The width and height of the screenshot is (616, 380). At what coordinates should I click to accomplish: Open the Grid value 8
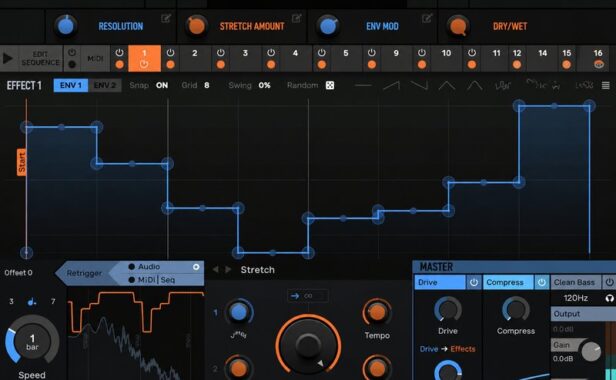pos(207,85)
